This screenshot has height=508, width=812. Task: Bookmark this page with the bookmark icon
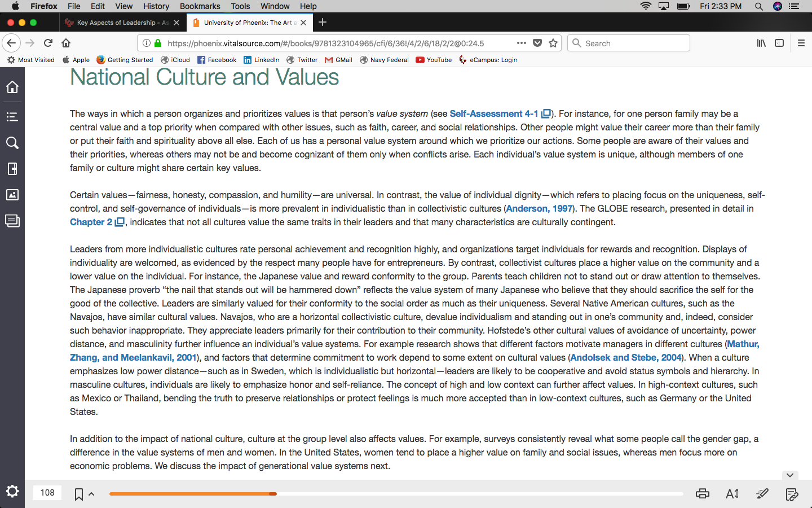(79, 494)
